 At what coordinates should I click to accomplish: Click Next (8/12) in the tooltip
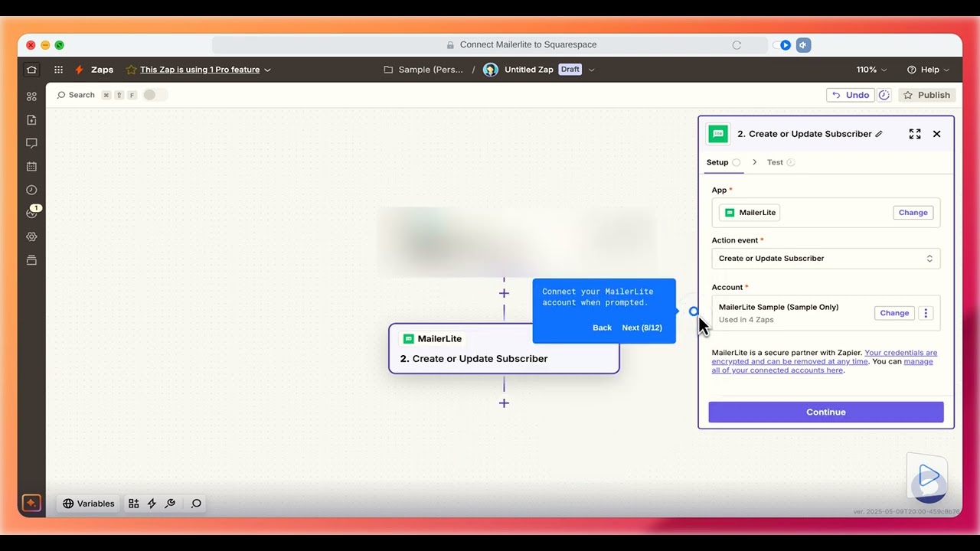(x=642, y=328)
